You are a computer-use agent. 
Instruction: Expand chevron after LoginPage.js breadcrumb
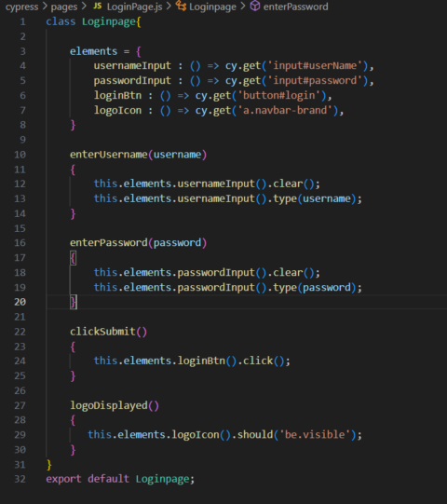(x=169, y=6)
